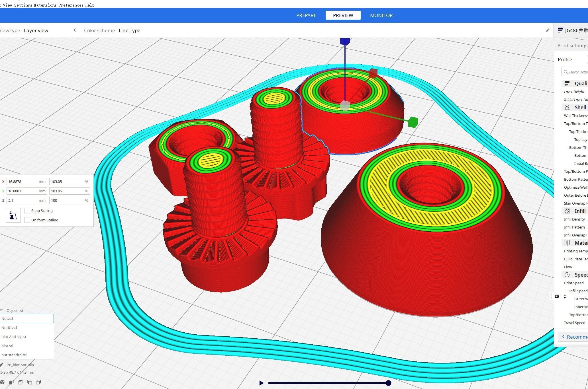This screenshot has width=588, height=389.
Task: Click the Recommended button
Action: 575,337
